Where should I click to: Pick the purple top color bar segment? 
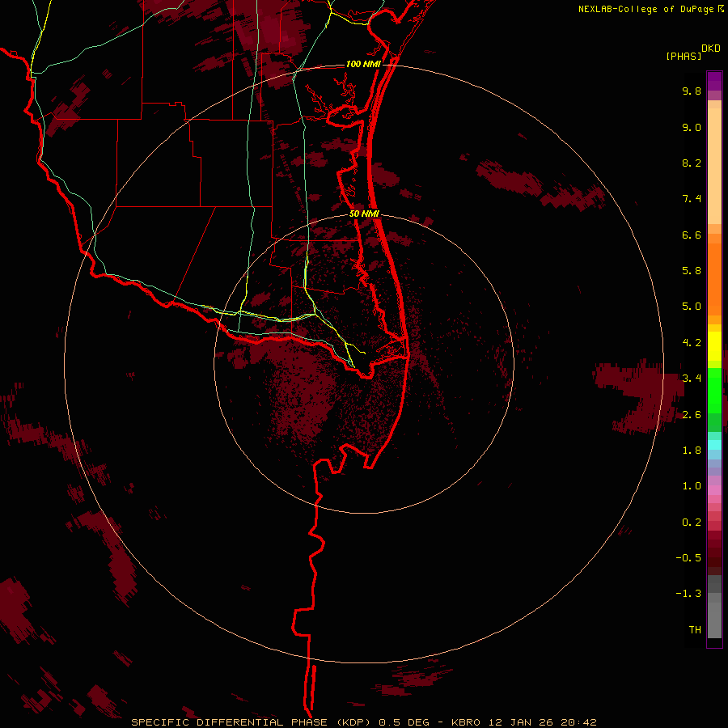pos(714,81)
